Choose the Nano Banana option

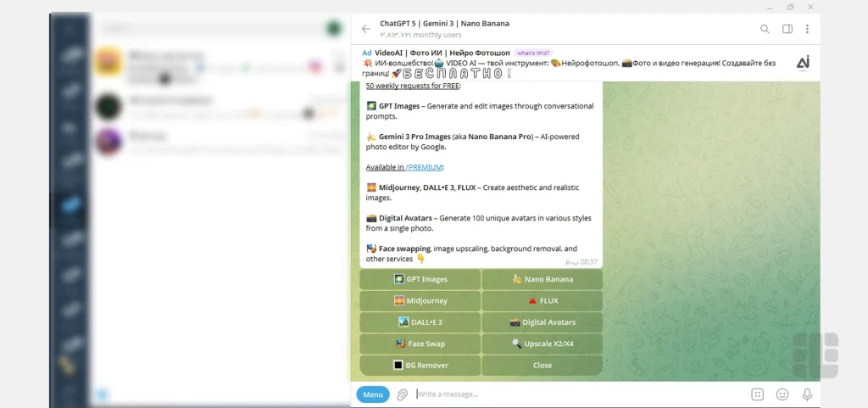pyautogui.click(x=542, y=279)
